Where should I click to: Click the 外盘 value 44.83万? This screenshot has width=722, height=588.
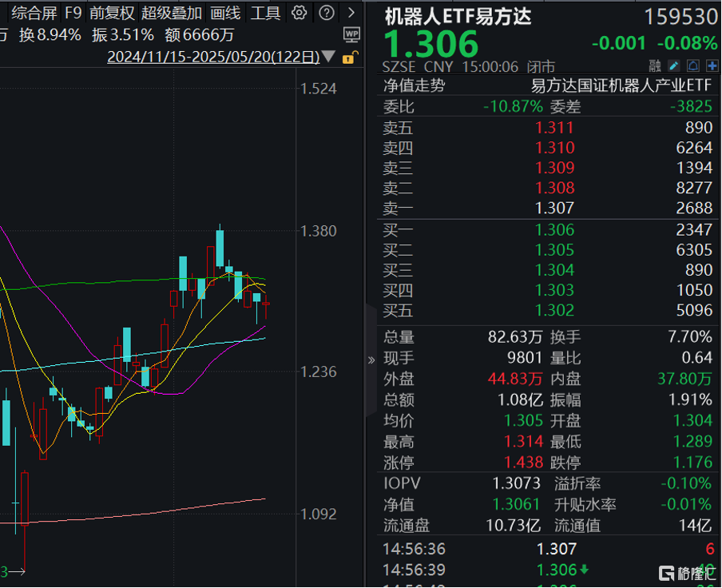click(x=515, y=379)
